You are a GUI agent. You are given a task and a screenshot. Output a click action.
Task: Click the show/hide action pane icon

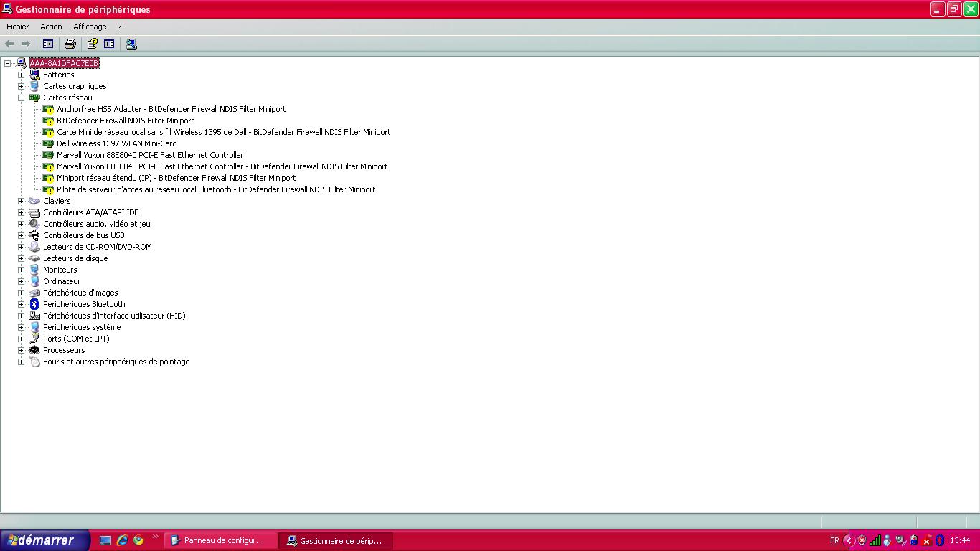pyautogui.click(x=109, y=44)
